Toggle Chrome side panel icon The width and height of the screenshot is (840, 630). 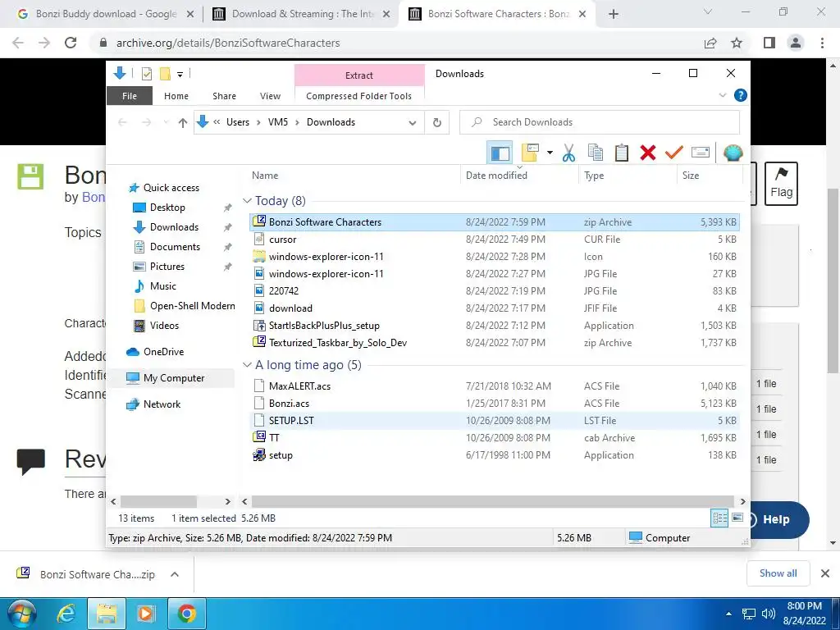coord(769,43)
